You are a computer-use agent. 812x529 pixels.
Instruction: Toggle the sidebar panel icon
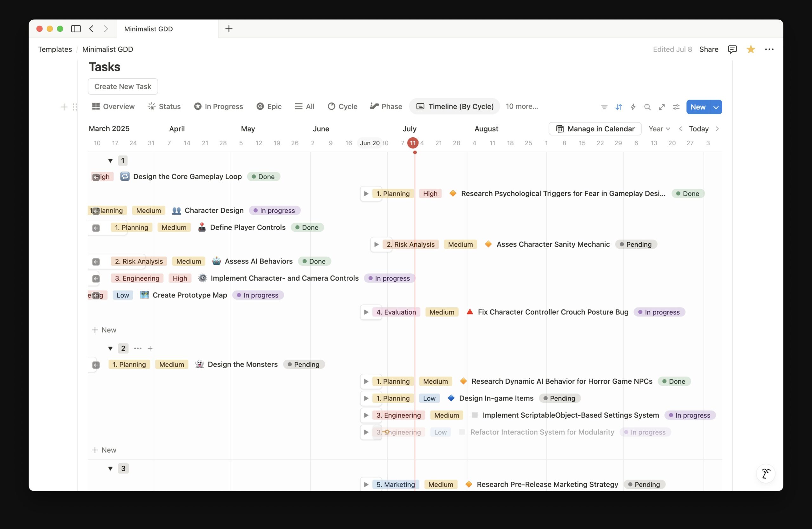(x=76, y=29)
